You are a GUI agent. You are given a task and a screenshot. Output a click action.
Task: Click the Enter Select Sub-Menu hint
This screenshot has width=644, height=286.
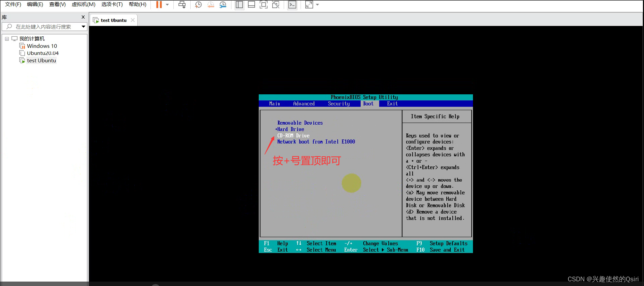click(x=376, y=250)
